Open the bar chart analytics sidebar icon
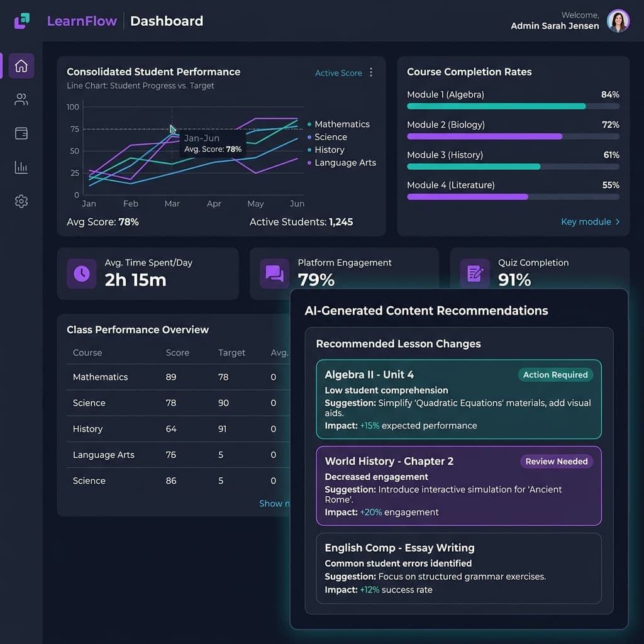The image size is (644, 644). pos(21,167)
